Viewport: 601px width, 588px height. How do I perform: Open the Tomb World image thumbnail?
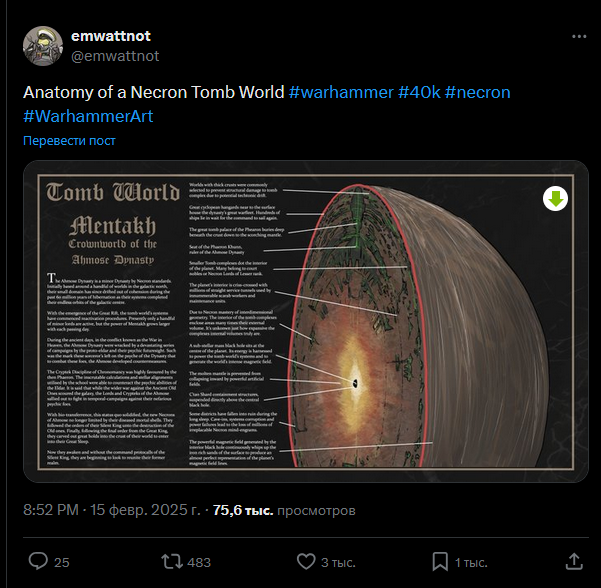pos(306,321)
